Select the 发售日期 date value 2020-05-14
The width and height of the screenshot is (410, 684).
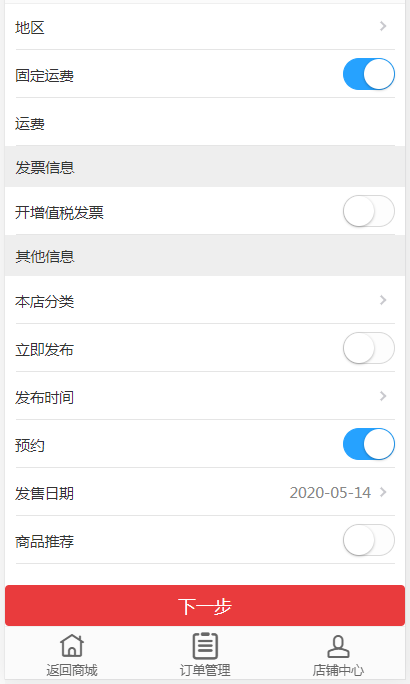tap(330, 493)
